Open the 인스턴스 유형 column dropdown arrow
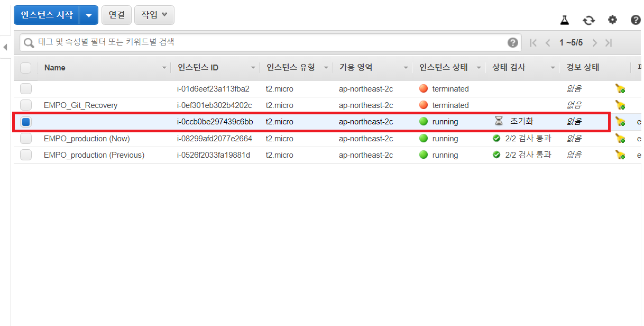 [326, 68]
